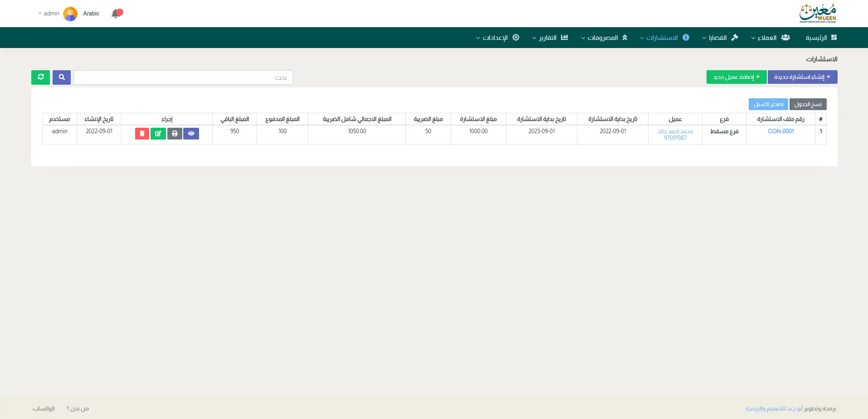View consultation details with the eye icon
Viewport: 868px width, 419px height.
[x=191, y=134]
